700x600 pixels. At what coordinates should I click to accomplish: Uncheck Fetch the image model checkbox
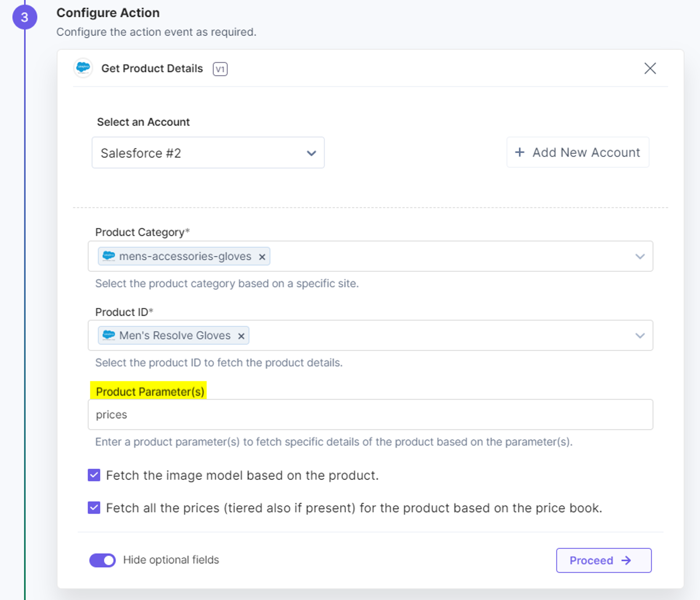click(94, 475)
